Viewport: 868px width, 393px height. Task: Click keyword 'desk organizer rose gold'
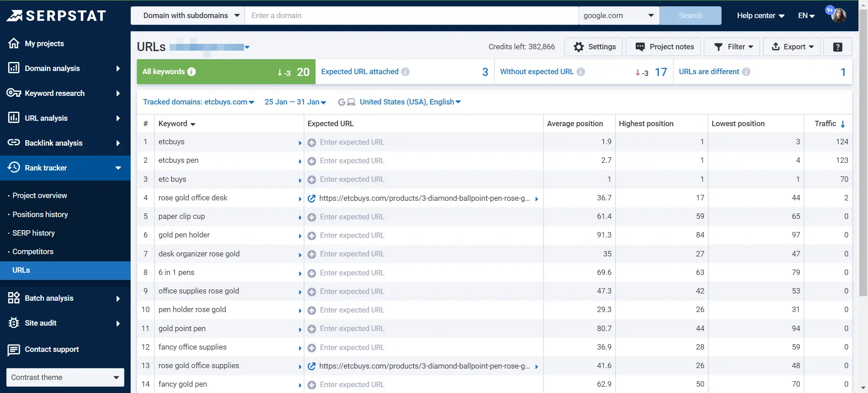pos(199,254)
